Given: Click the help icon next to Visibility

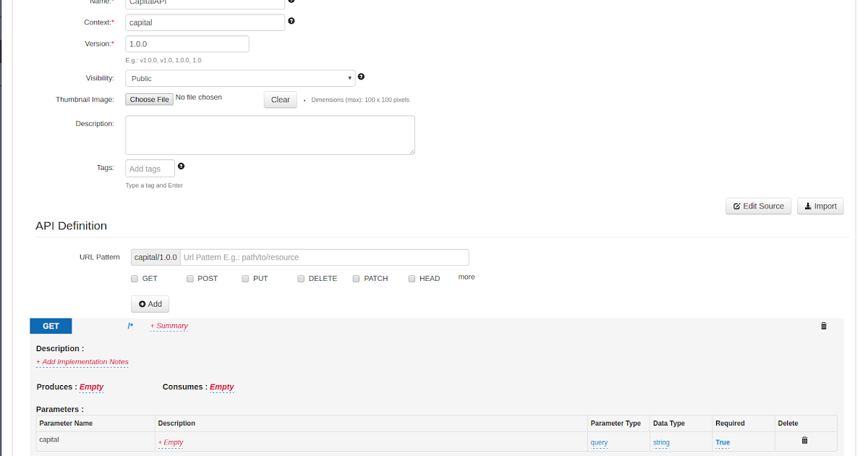Looking at the screenshot, I should tap(360, 76).
